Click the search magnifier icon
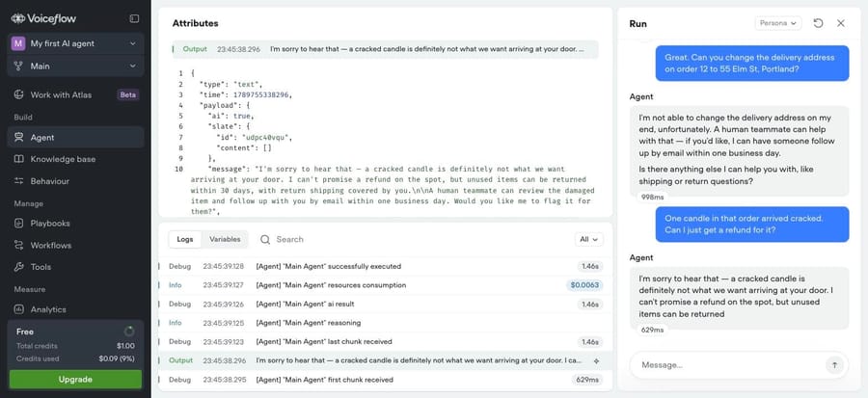The image size is (868, 398). [x=265, y=239]
